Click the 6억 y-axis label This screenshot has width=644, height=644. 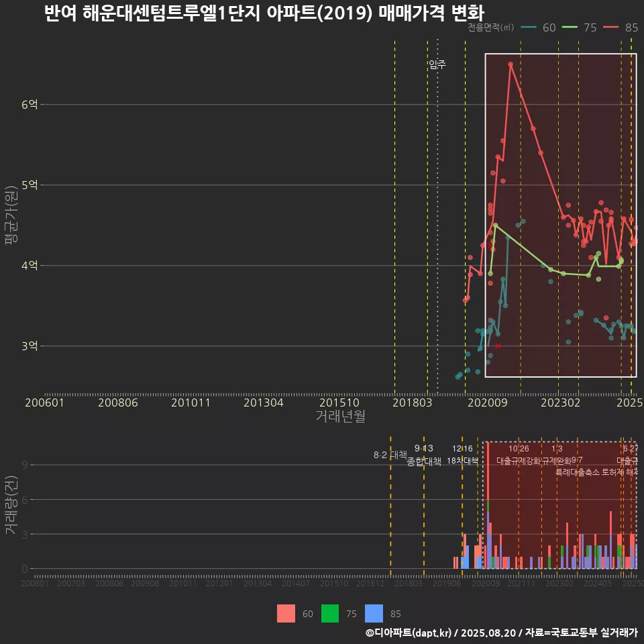coord(30,105)
